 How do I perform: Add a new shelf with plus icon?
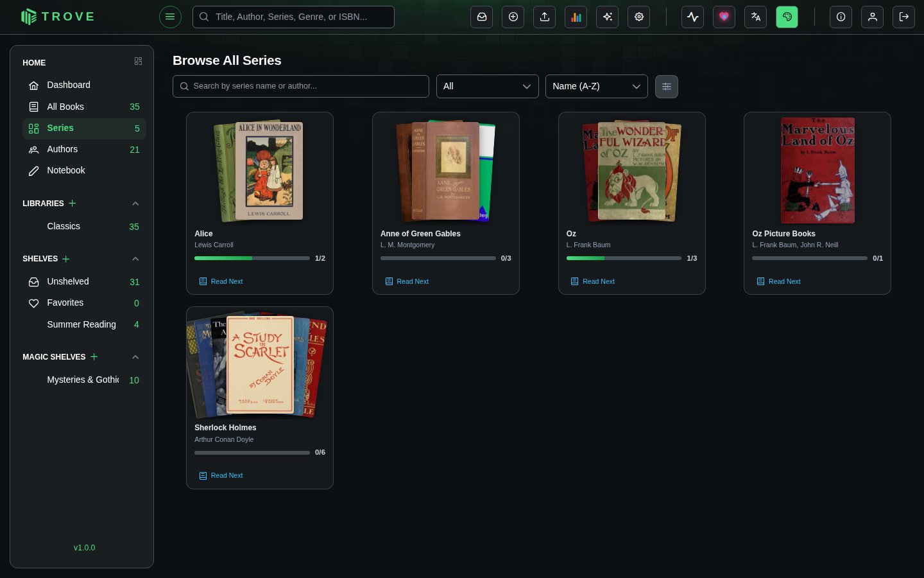click(66, 259)
